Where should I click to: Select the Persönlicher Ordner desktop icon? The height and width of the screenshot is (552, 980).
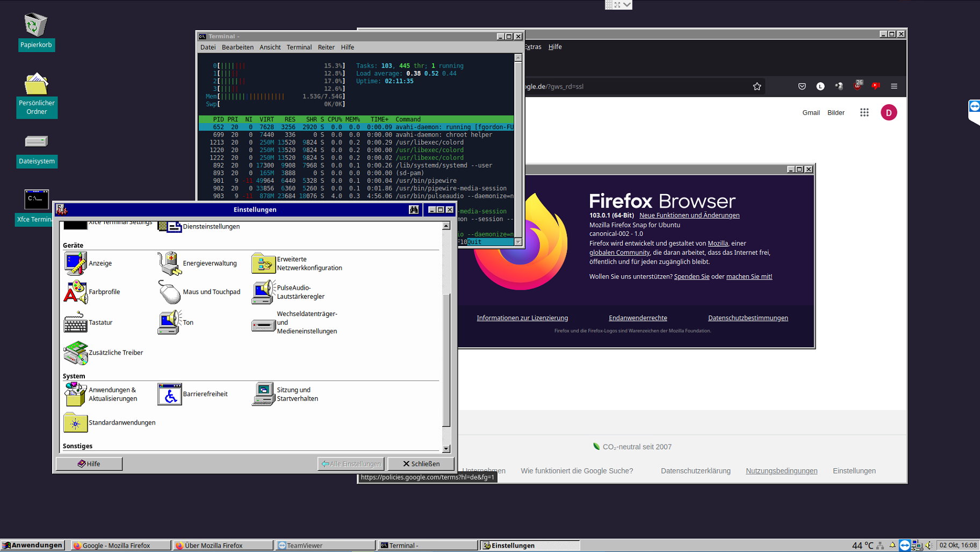37,95
